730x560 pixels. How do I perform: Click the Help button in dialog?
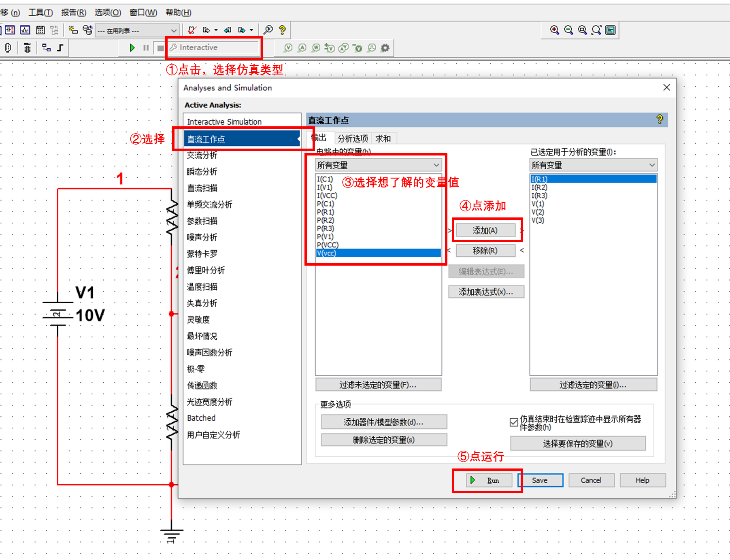point(643,480)
